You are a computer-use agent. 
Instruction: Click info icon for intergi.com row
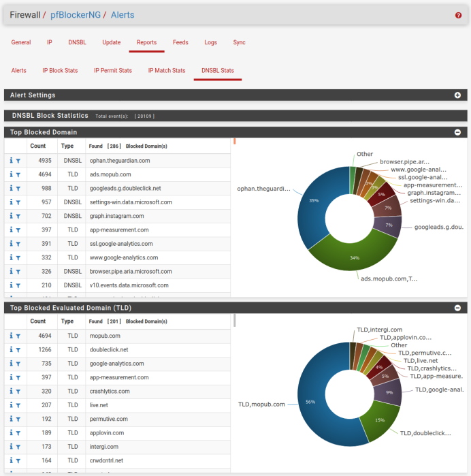(x=11, y=447)
